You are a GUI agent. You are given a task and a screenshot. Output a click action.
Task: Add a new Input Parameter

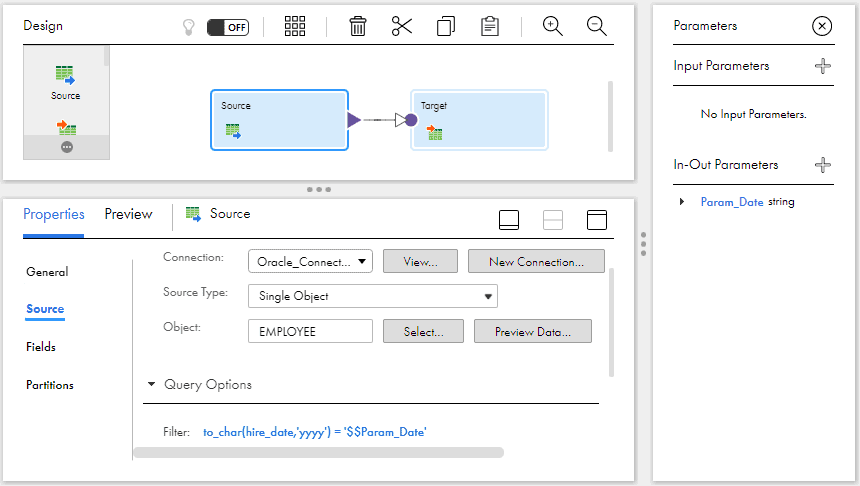point(822,66)
